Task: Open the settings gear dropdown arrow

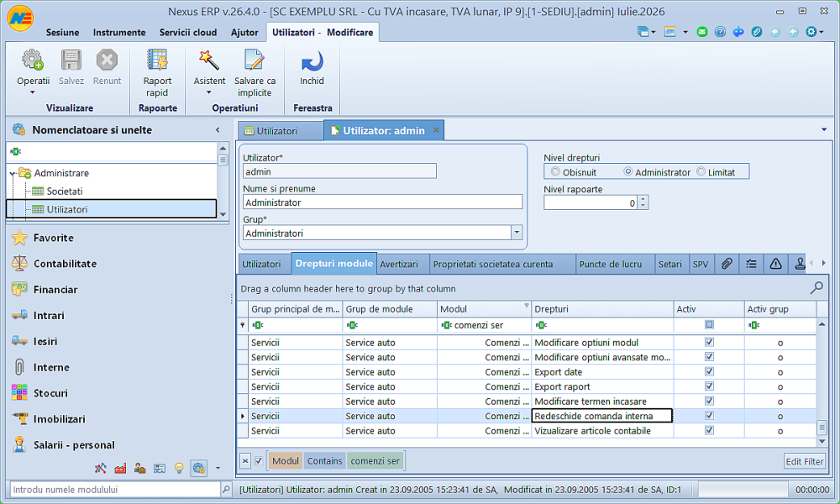Action: [x=822, y=32]
